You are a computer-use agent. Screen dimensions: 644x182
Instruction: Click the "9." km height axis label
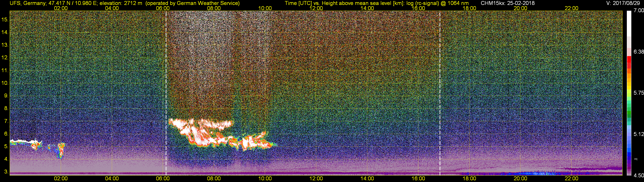tap(6, 96)
